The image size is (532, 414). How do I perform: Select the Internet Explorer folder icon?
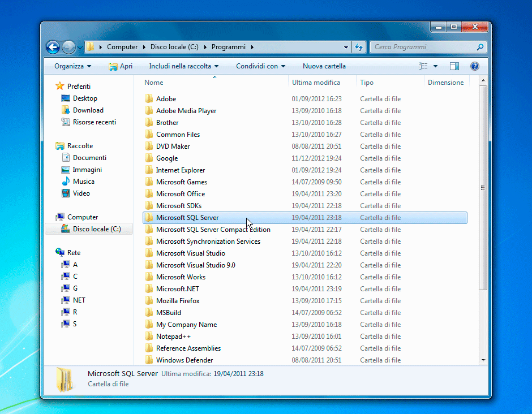coord(149,170)
